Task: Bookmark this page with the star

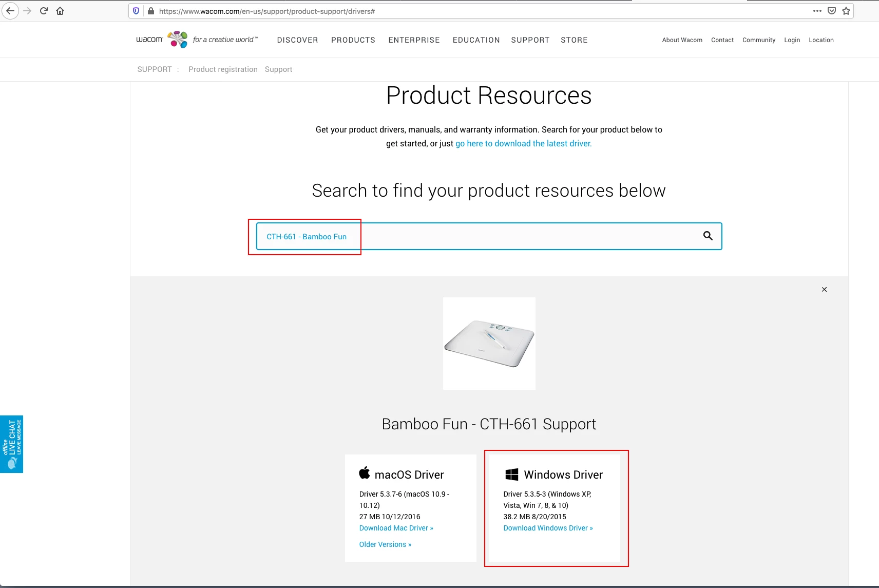Action: [846, 11]
